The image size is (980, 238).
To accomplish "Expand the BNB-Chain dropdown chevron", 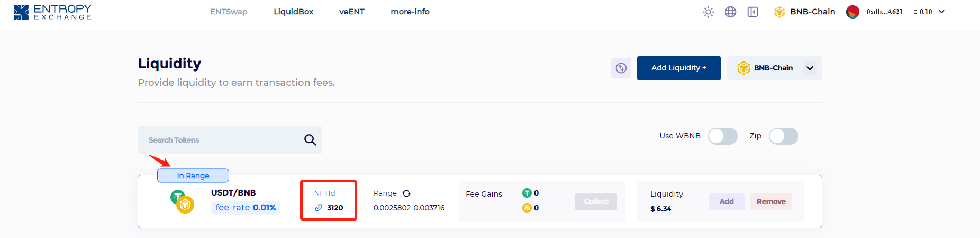I will point(810,68).
